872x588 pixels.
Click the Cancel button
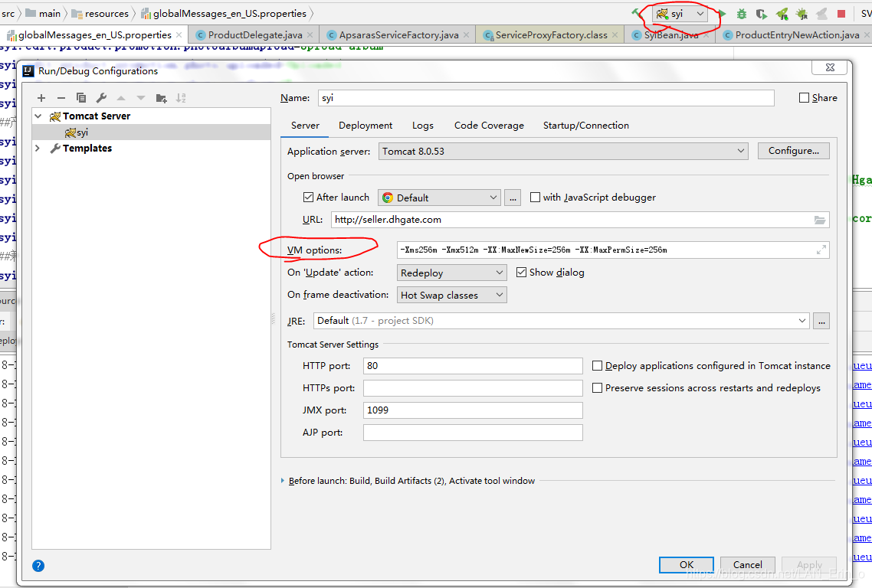click(747, 565)
